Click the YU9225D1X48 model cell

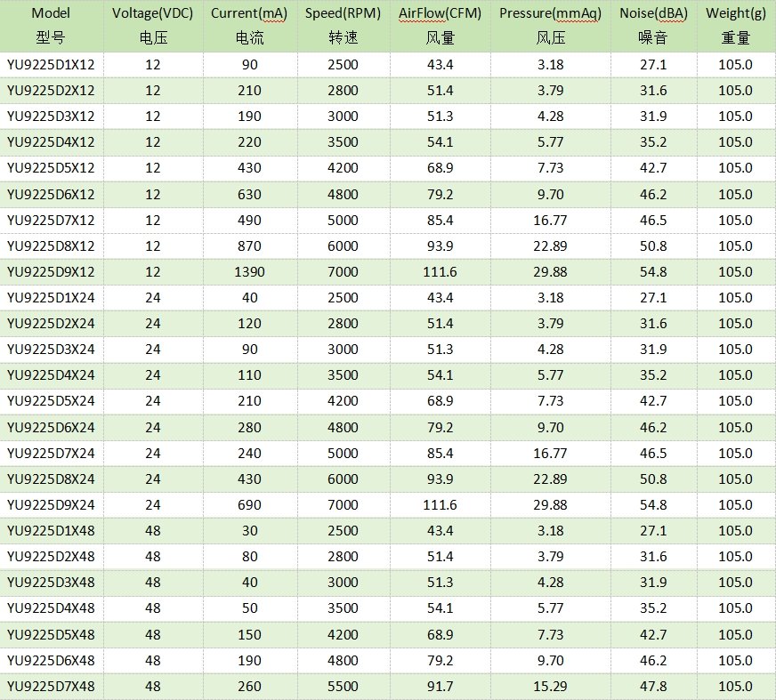pos(51,531)
